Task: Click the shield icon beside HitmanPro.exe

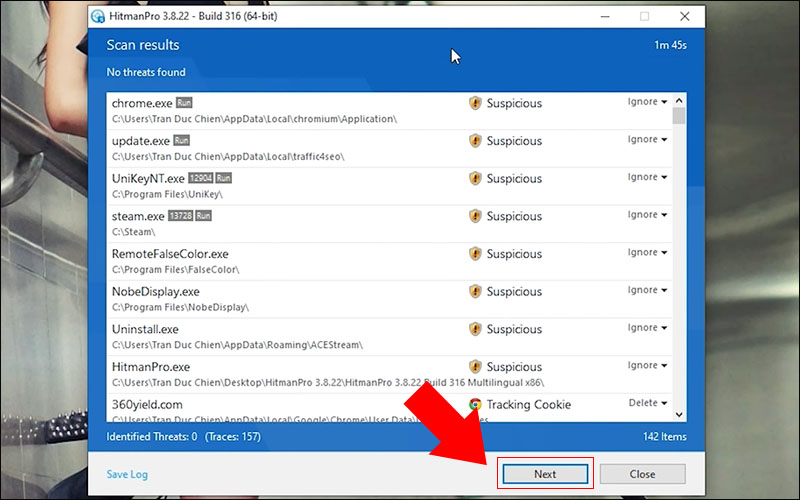Action: coord(475,367)
